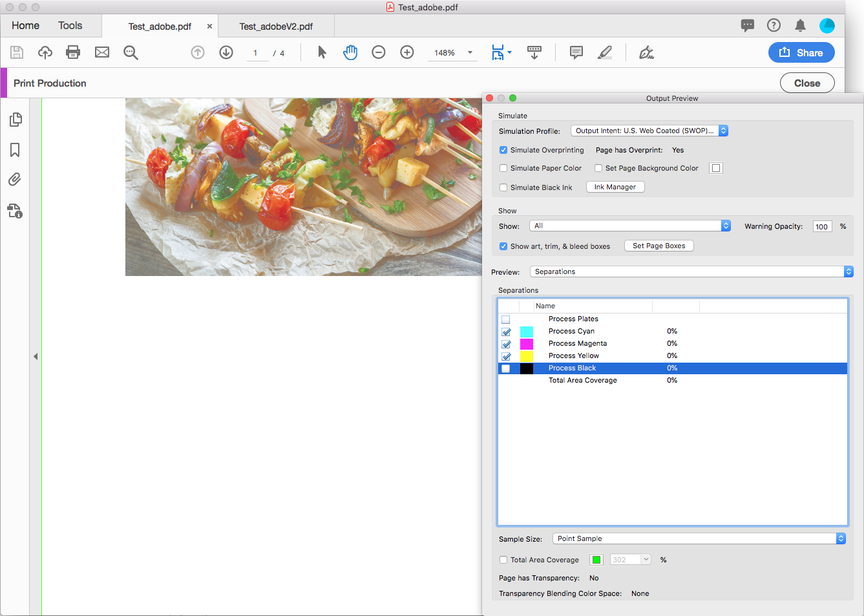Open the Find text magnifier tool
The image size is (864, 616).
click(x=131, y=52)
